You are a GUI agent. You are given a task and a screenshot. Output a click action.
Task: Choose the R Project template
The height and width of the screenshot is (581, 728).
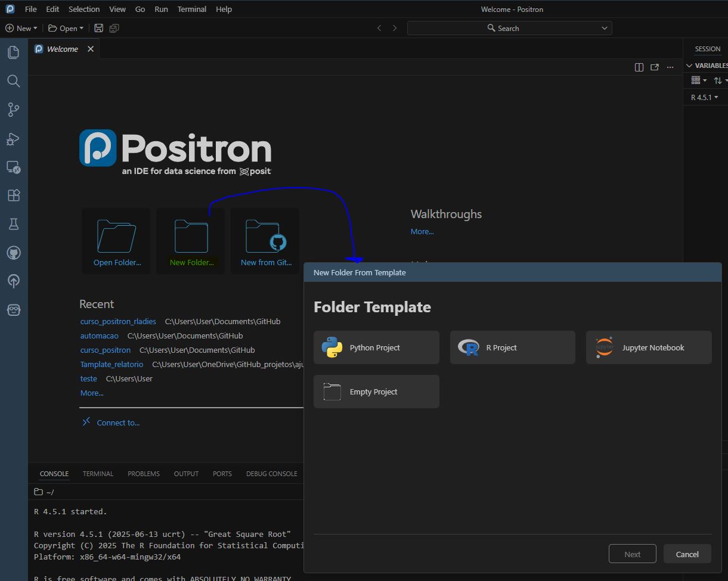click(x=512, y=347)
